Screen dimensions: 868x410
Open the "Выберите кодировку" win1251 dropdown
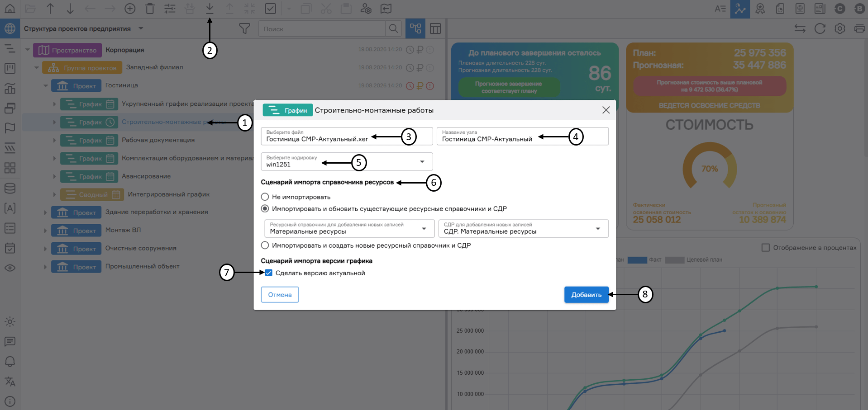pyautogui.click(x=347, y=161)
